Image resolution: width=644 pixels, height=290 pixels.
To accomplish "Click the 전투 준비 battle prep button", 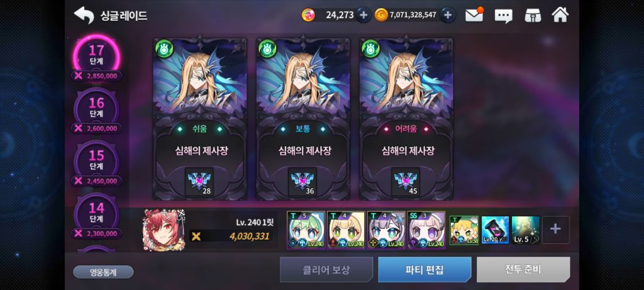I will click(x=523, y=270).
